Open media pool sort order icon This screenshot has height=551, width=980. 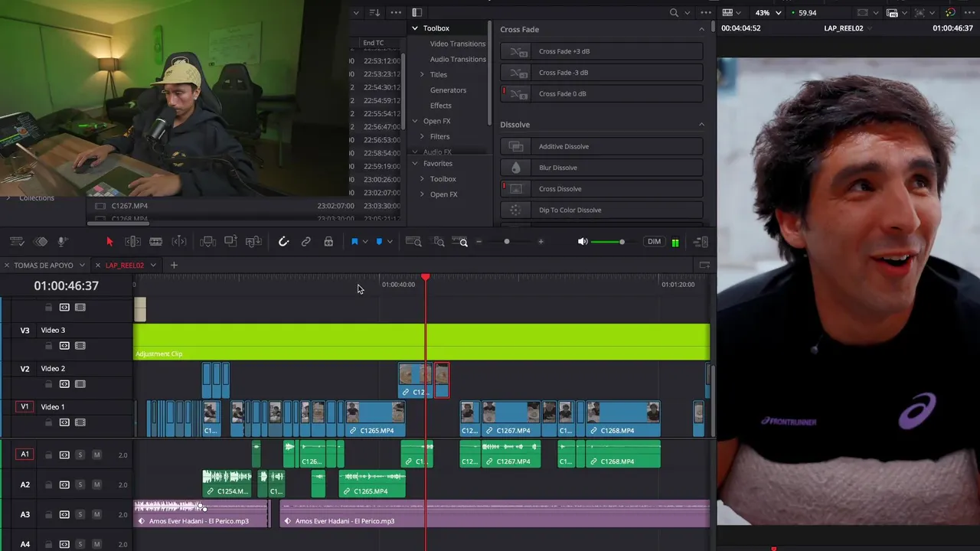(374, 12)
